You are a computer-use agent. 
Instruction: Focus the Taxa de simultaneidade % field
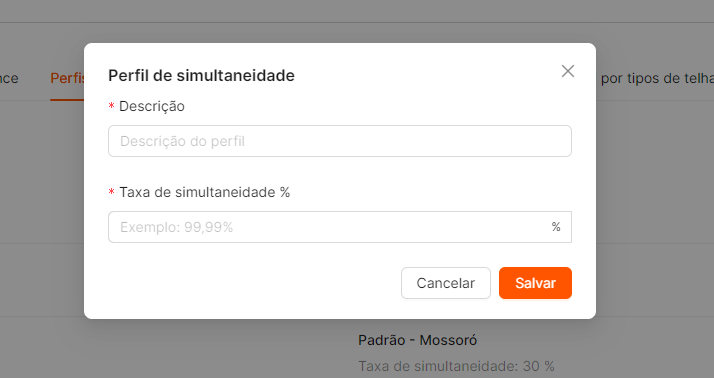click(x=340, y=227)
